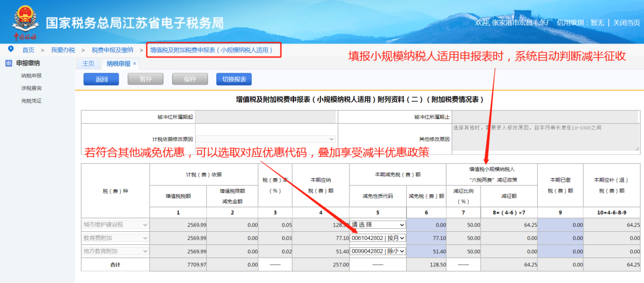Click the 税（费）种 column header
This screenshot has width=644, height=283.
115,191
